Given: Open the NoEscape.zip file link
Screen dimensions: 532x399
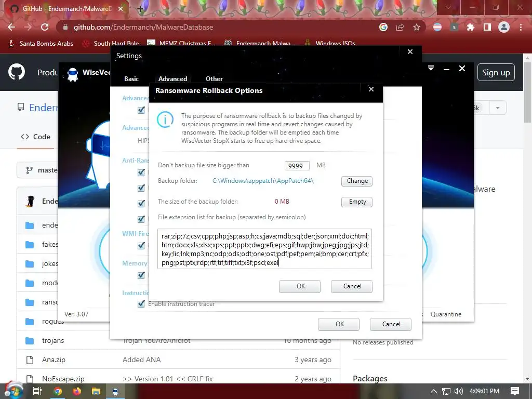Looking at the screenshot, I should point(63,379).
